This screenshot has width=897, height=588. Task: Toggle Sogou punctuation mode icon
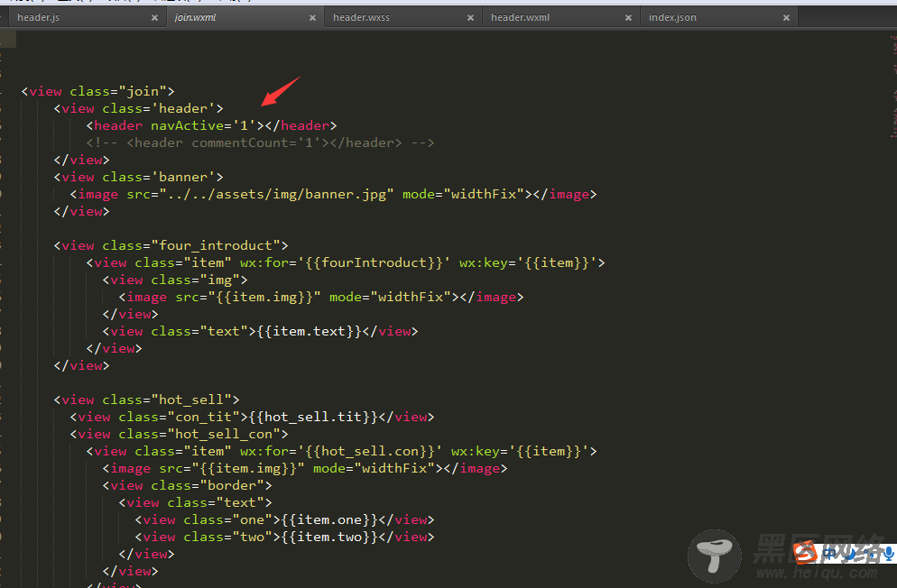870,555
